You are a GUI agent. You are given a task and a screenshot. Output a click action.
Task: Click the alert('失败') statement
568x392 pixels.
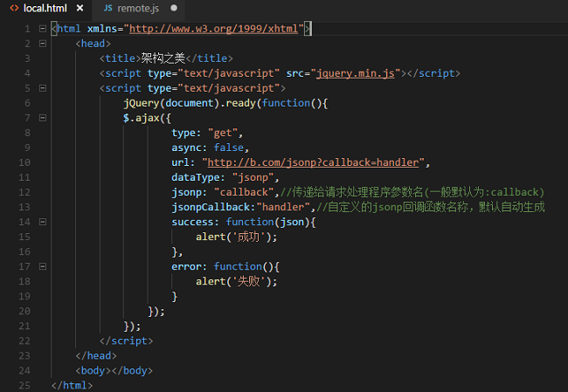tap(237, 281)
